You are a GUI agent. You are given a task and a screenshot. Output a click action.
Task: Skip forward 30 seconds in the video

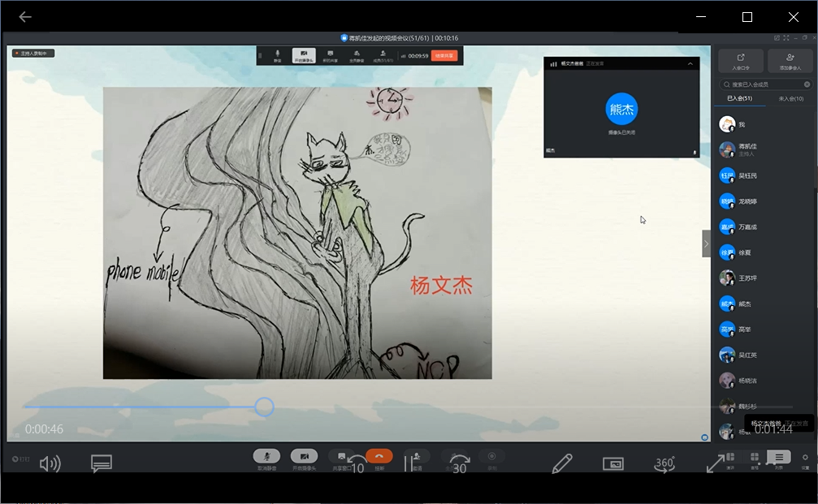click(459, 465)
